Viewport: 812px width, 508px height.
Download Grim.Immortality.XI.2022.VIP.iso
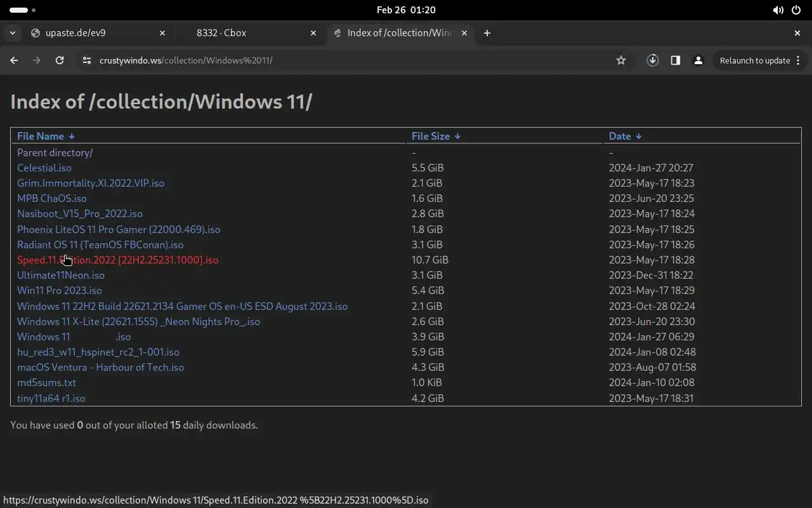click(91, 183)
